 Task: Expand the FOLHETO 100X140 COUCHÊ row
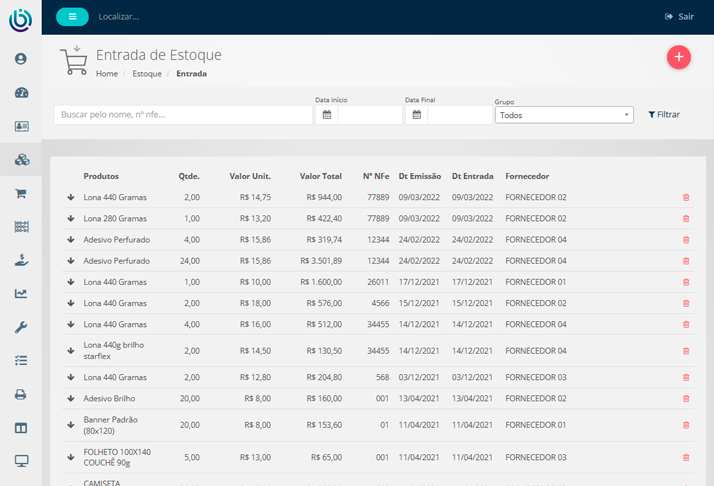(x=71, y=457)
